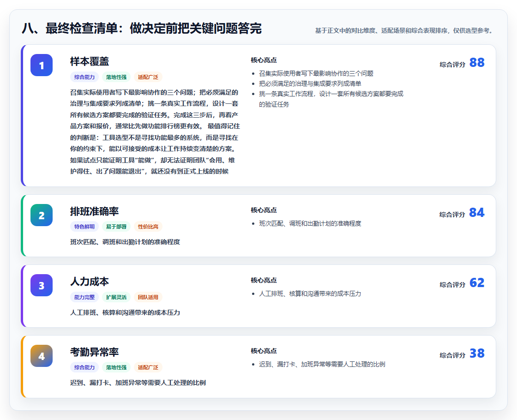517x420 pixels.
Task: Click the score value 84
Action: point(477,212)
